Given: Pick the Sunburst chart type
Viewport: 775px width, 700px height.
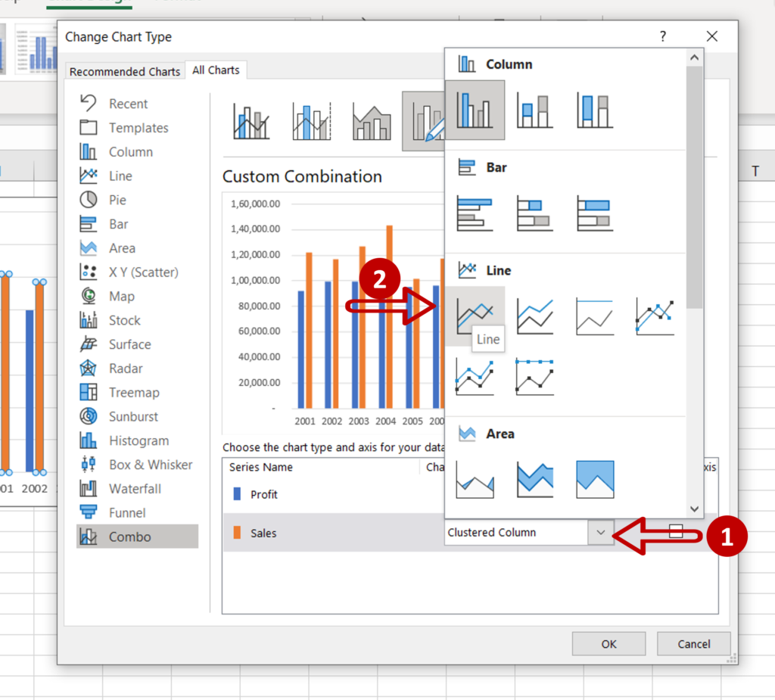Looking at the screenshot, I should [x=133, y=416].
